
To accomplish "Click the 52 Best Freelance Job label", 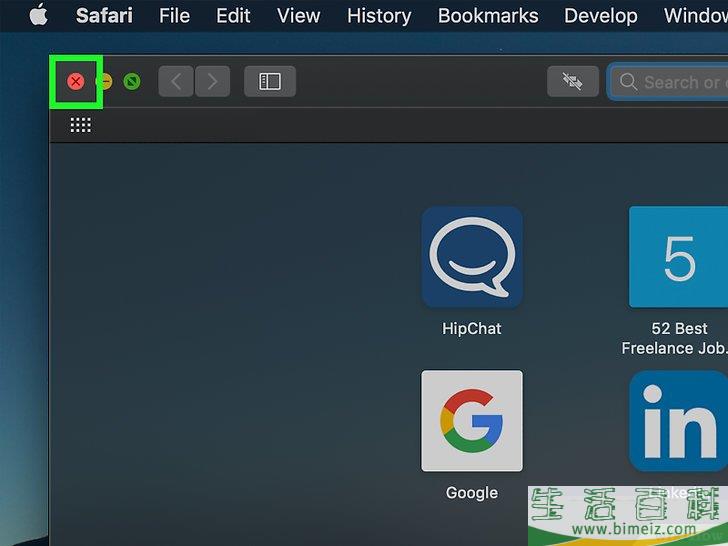I will (675, 338).
